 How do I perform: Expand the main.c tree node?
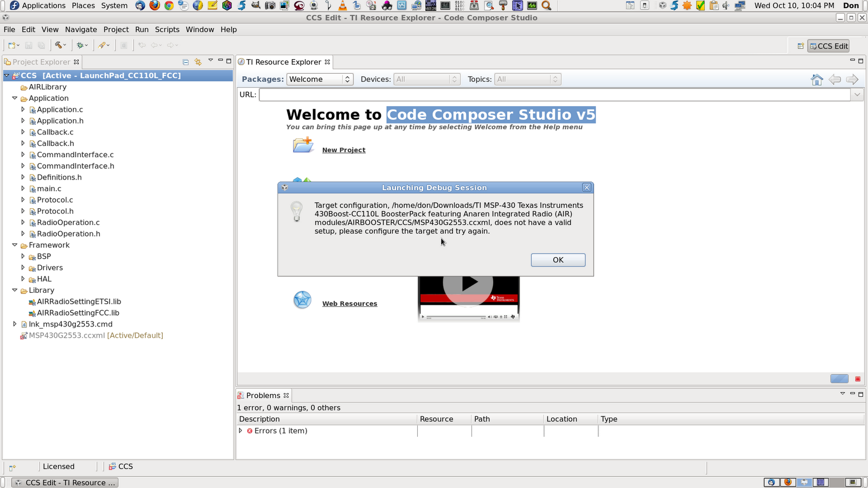tap(23, 189)
